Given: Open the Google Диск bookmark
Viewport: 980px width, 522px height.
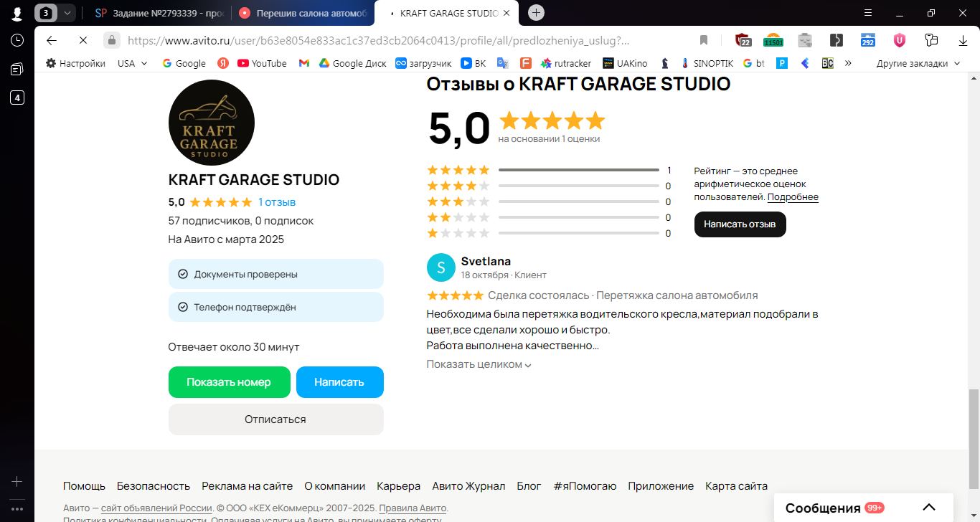Looking at the screenshot, I should click(x=353, y=63).
